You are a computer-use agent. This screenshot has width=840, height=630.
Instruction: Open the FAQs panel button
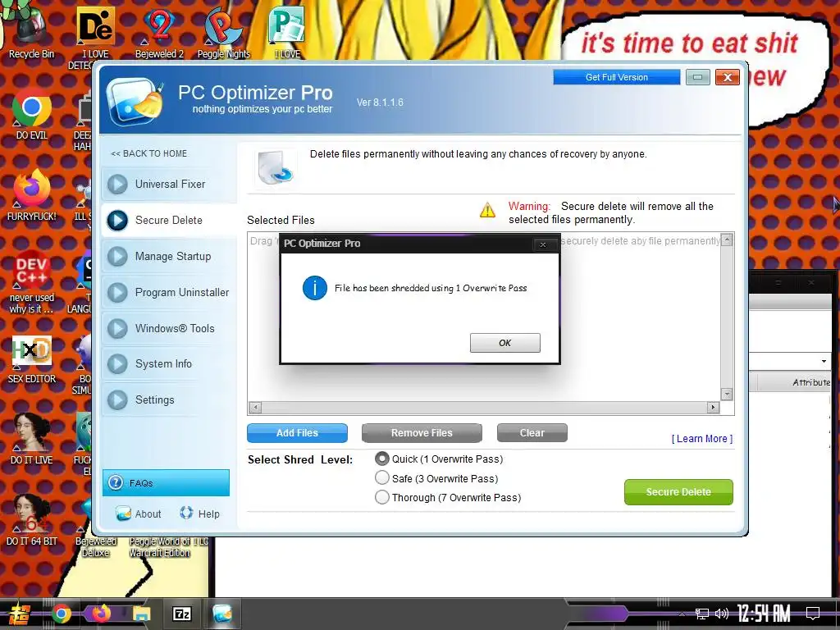point(166,482)
